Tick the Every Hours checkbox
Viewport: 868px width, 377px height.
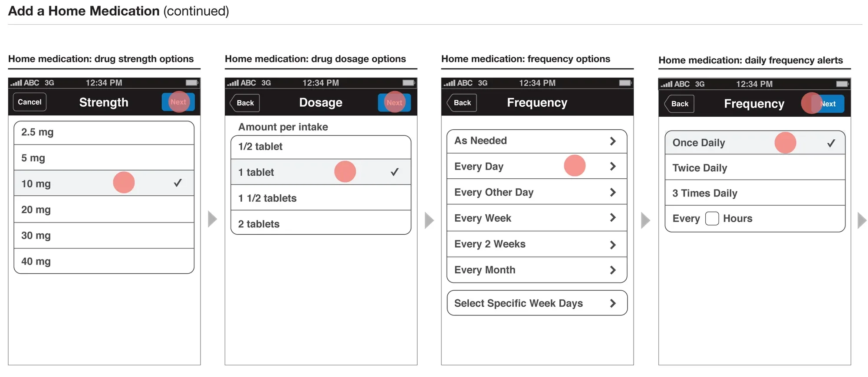click(712, 218)
